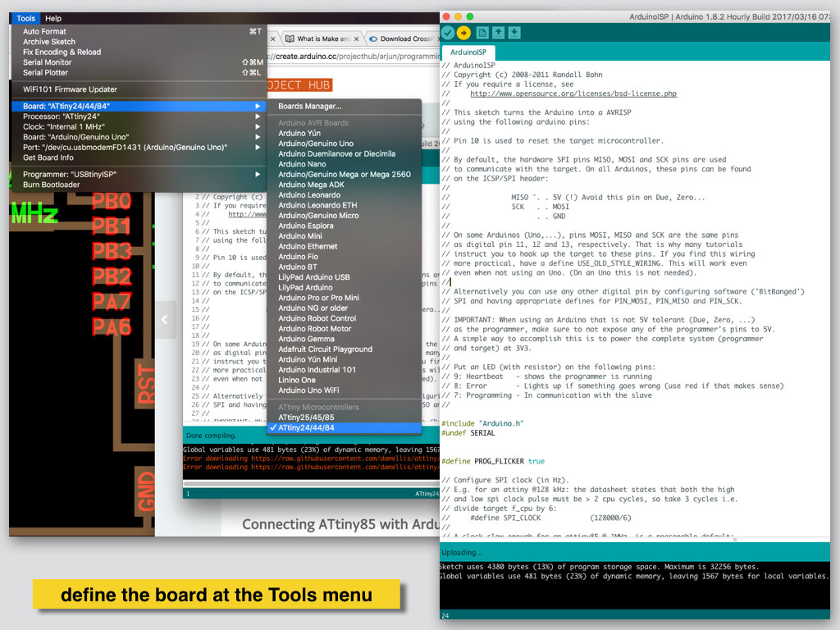
Task: Choose Arduino Pro or Pro Mini
Action: point(344,298)
